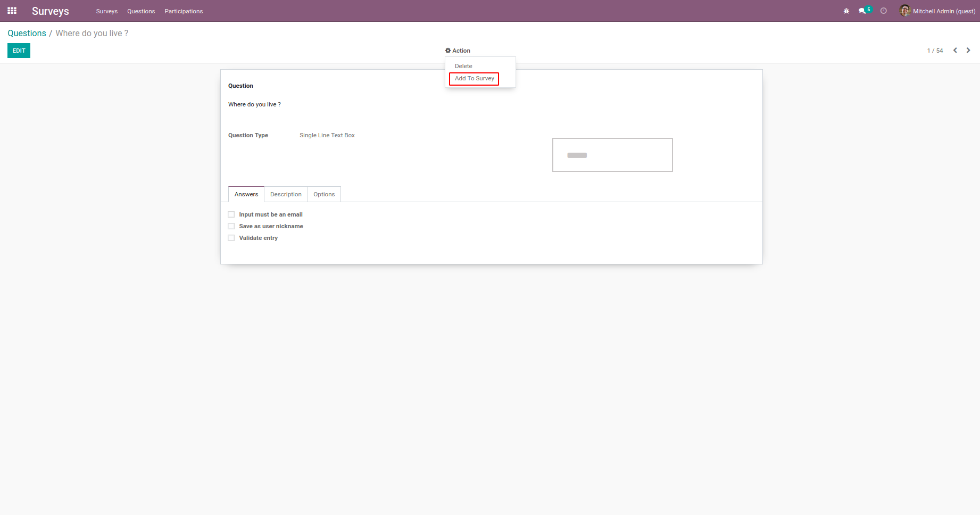Enable 'Input must be an email' checkbox
The width and height of the screenshot is (980, 515).
(231, 214)
